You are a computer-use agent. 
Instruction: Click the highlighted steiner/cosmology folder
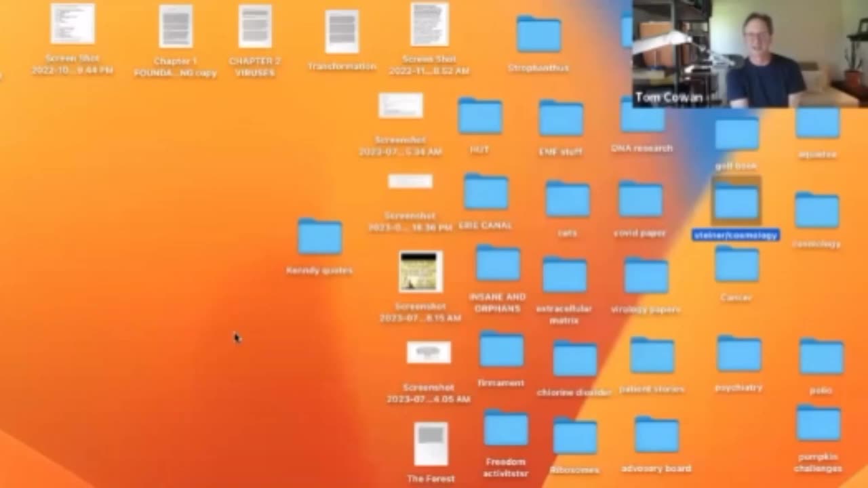(736, 201)
